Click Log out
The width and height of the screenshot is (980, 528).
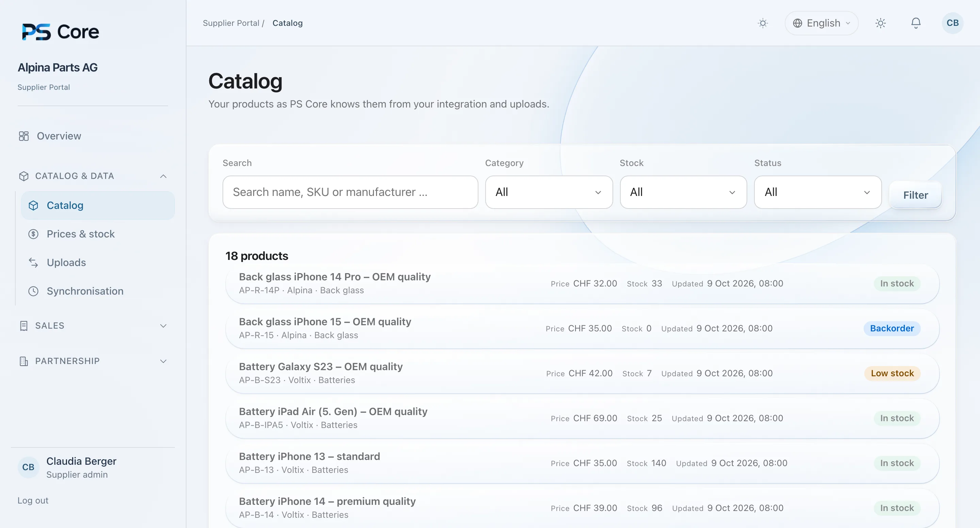(33, 500)
